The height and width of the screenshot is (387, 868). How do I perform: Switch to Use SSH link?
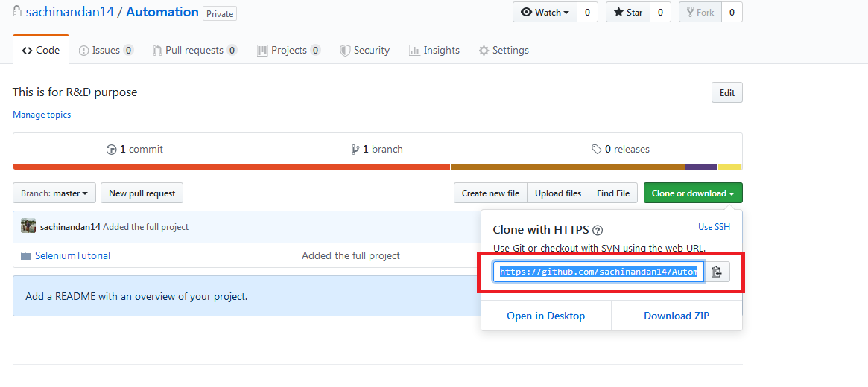714,227
